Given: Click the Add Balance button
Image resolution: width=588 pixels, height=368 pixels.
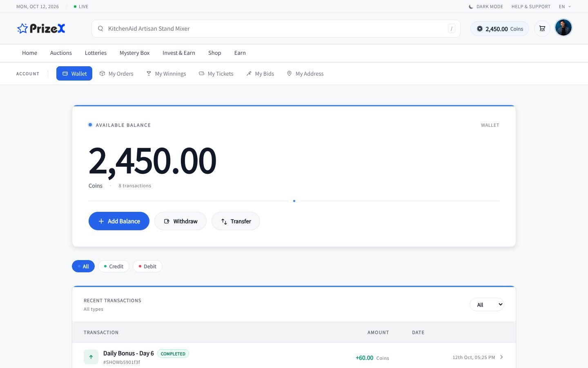Looking at the screenshot, I should (119, 221).
